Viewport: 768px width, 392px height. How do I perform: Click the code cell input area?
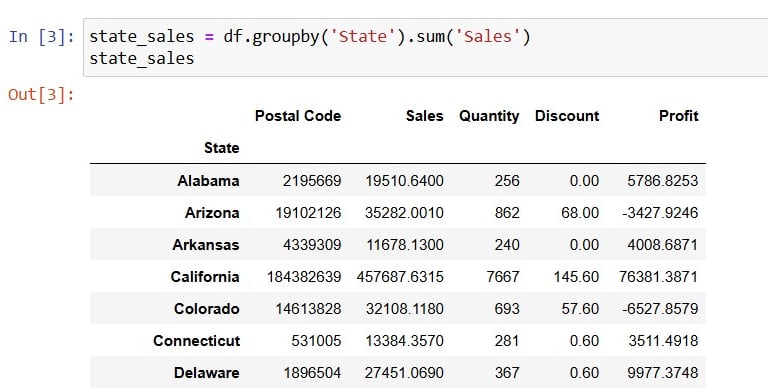(425, 48)
